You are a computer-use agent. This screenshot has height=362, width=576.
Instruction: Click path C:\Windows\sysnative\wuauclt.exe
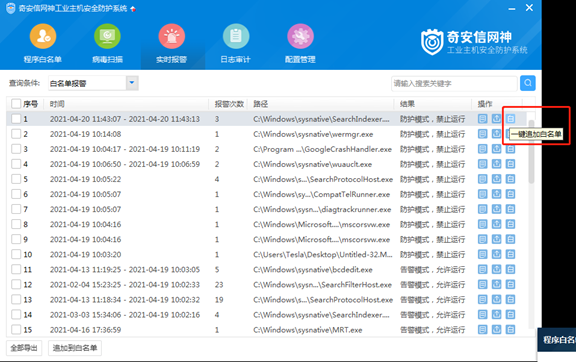click(313, 164)
